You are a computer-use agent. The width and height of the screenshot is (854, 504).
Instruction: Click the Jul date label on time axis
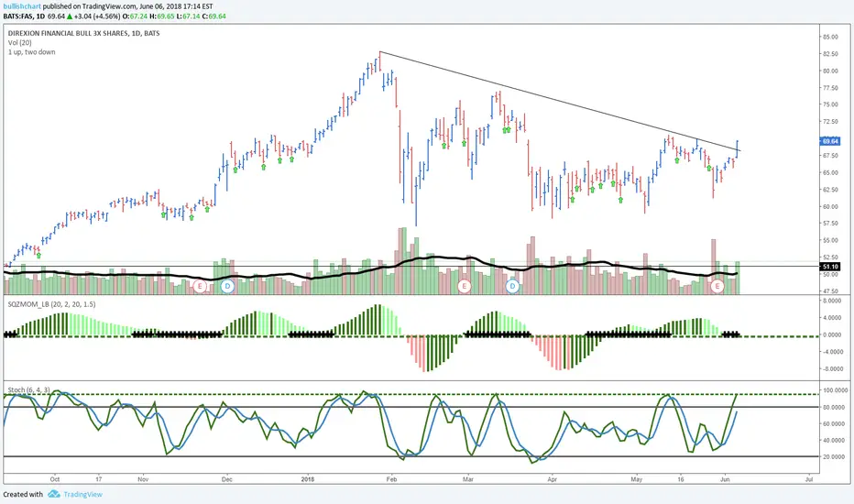click(809, 479)
